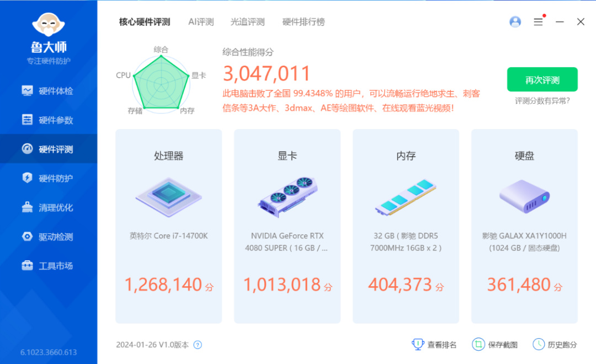Screen dimensions: 596x364
Task: Open 清理优化 in the sidebar
Action: pos(48,207)
